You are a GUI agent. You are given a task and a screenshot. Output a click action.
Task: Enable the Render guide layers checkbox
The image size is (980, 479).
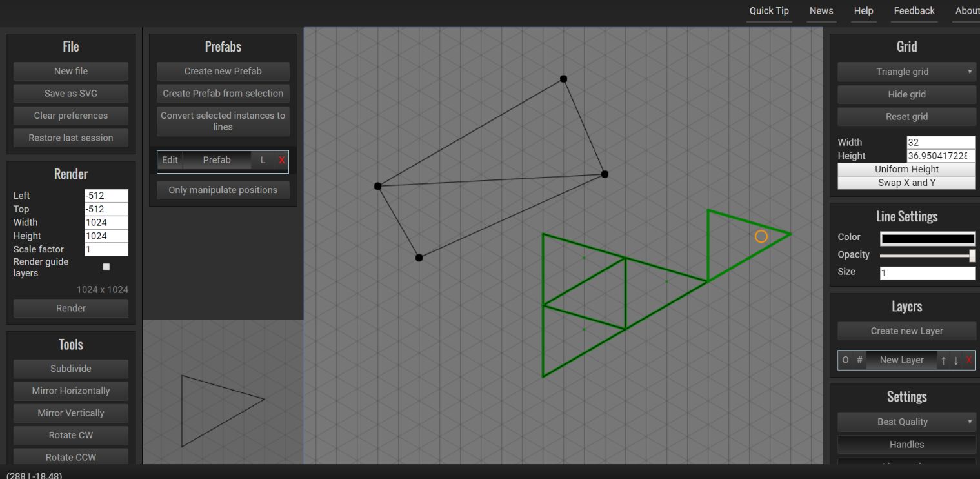[106, 267]
